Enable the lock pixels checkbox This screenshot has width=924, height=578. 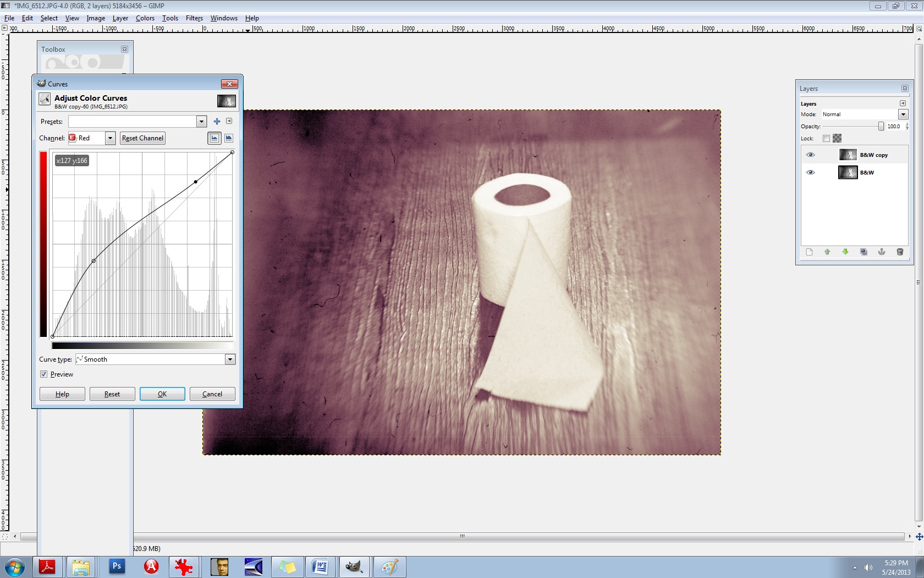(826, 139)
